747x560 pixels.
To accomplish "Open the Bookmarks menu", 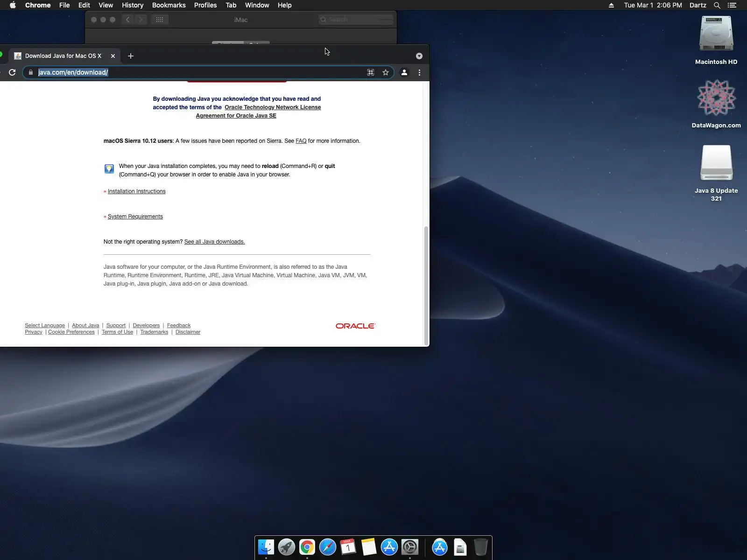I will tap(169, 5).
